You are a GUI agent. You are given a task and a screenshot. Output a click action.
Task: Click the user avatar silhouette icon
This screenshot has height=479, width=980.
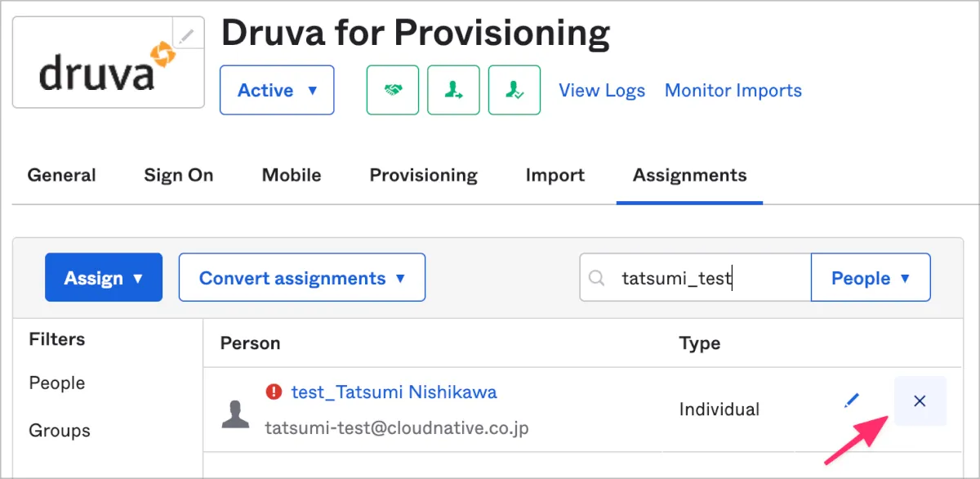[235, 414]
